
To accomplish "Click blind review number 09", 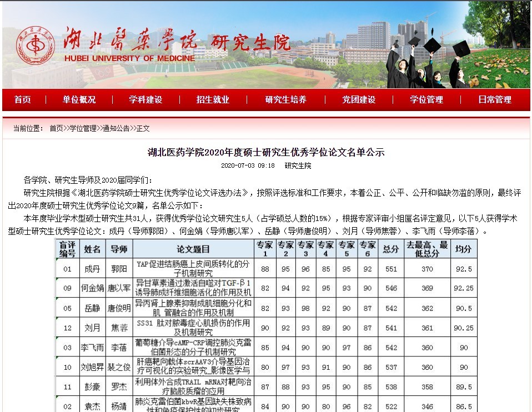I will (x=68, y=288).
